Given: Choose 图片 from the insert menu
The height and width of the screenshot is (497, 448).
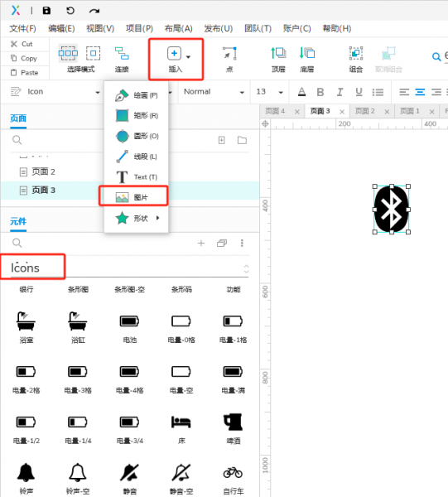Looking at the screenshot, I should pos(133,197).
